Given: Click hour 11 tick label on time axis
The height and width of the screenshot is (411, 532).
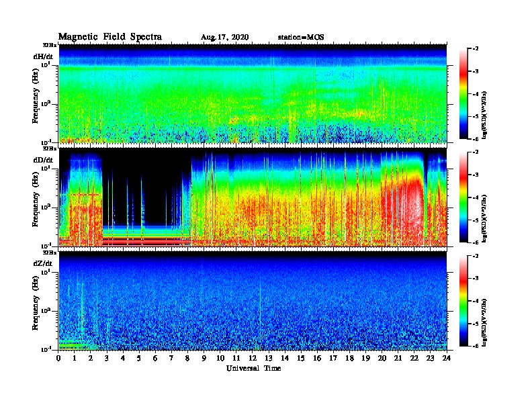Looking at the screenshot, I should 236,359.
